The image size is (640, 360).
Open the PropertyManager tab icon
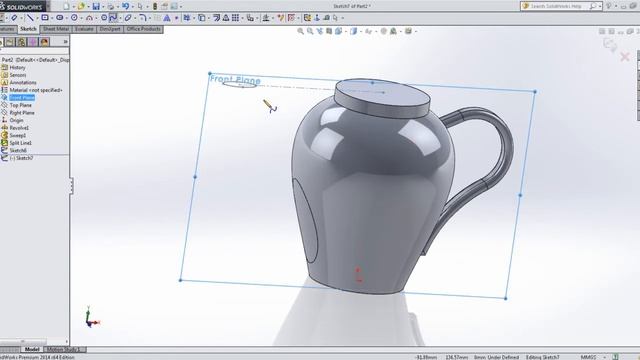pyautogui.click(x=10, y=42)
